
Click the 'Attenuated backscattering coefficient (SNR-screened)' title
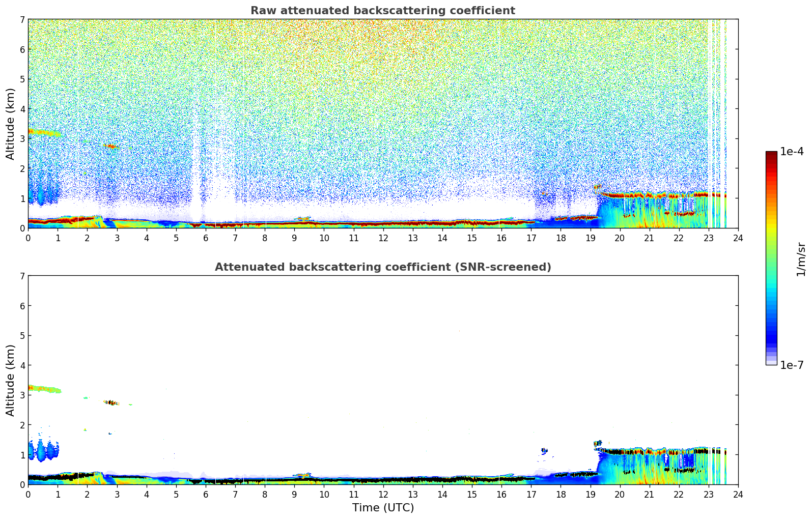(x=382, y=267)
